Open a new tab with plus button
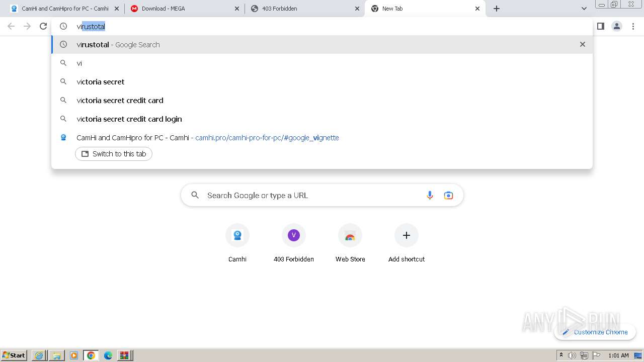Screen dimensions: 644x362 pos(497,9)
